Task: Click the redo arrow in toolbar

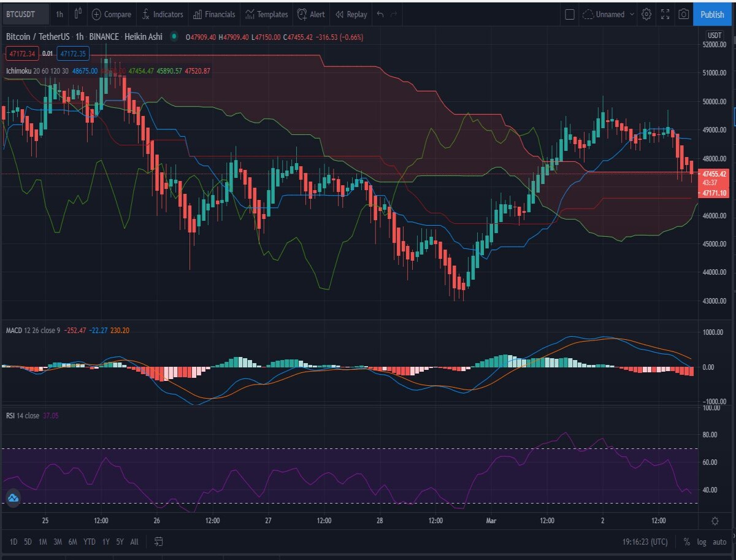Action: point(394,14)
